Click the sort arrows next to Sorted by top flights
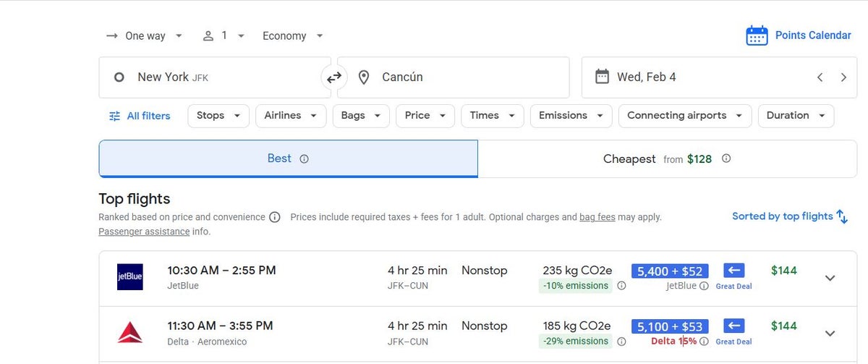868x364 pixels. pyautogui.click(x=842, y=216)
